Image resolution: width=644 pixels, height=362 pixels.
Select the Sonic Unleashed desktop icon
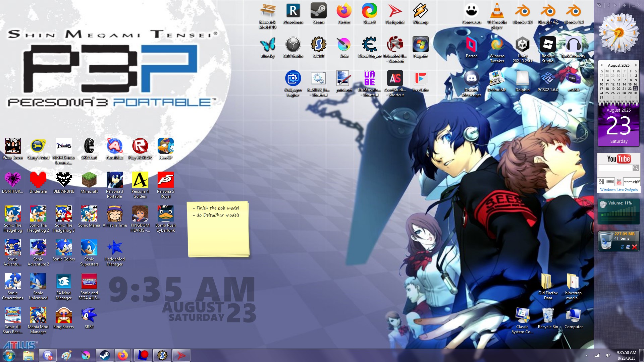click(38, 287)
